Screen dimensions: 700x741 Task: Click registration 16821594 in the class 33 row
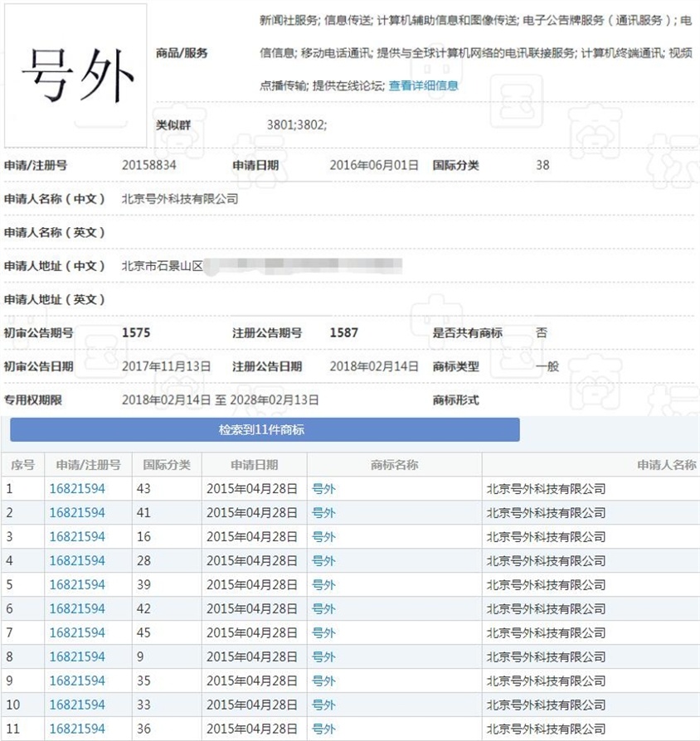pos(76,705)
